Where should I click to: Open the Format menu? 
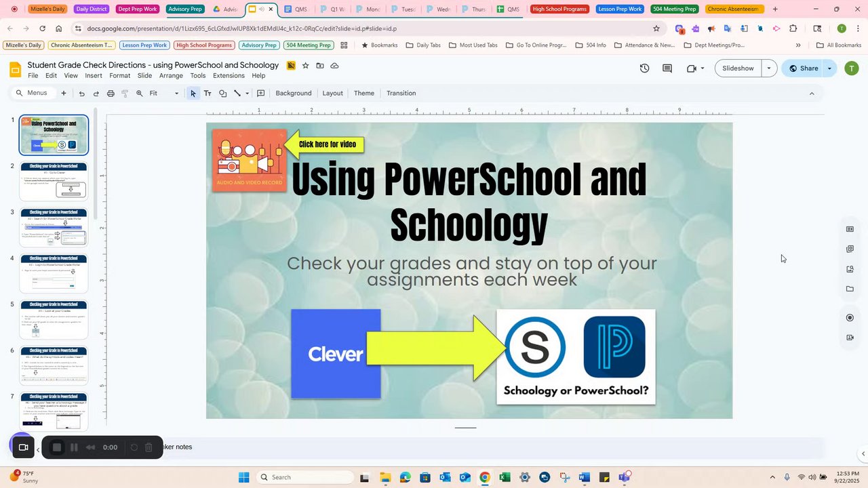pos(119,76)
